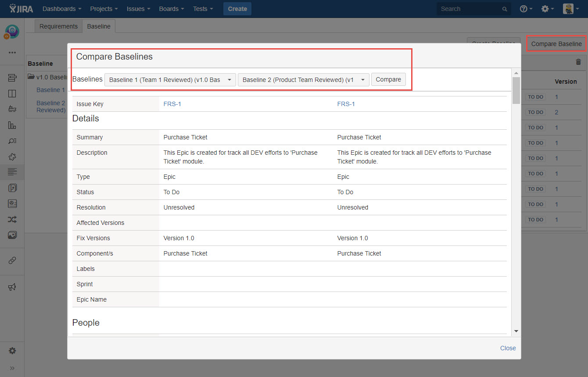Click the Epic Name row label

[91, 299]
